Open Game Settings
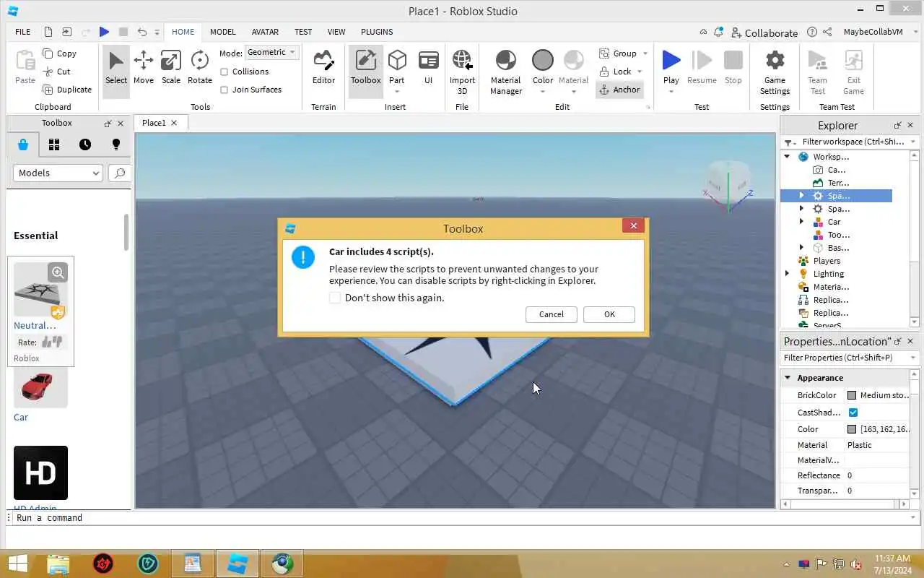Image resolution: width=924 pixels, height=578 pixels. pos(775,72)
